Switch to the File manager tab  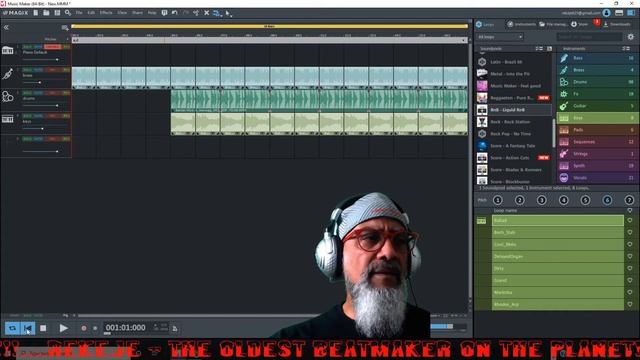coord(553,24)
